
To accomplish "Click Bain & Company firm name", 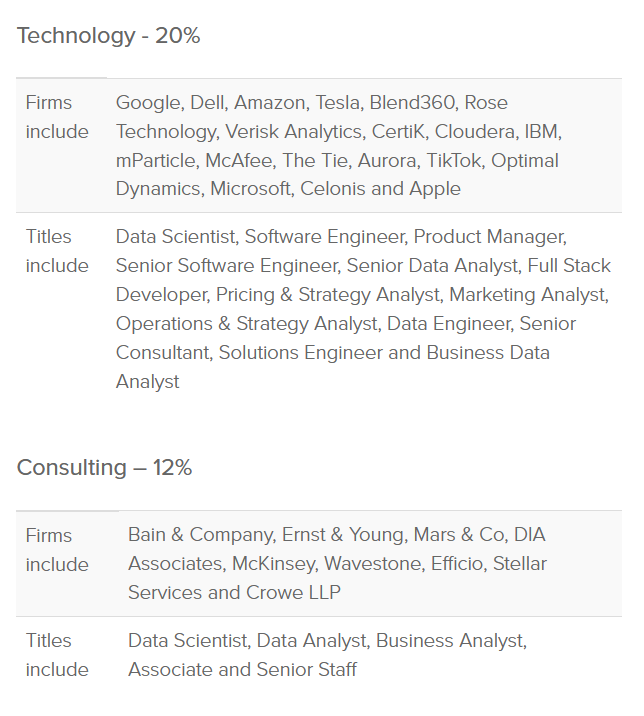I will 201,535.
